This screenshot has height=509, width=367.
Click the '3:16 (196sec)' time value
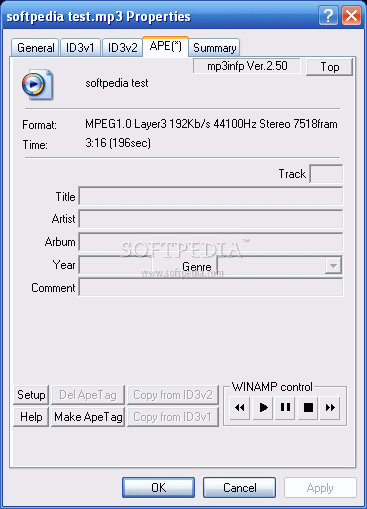[x=118, y=143]
